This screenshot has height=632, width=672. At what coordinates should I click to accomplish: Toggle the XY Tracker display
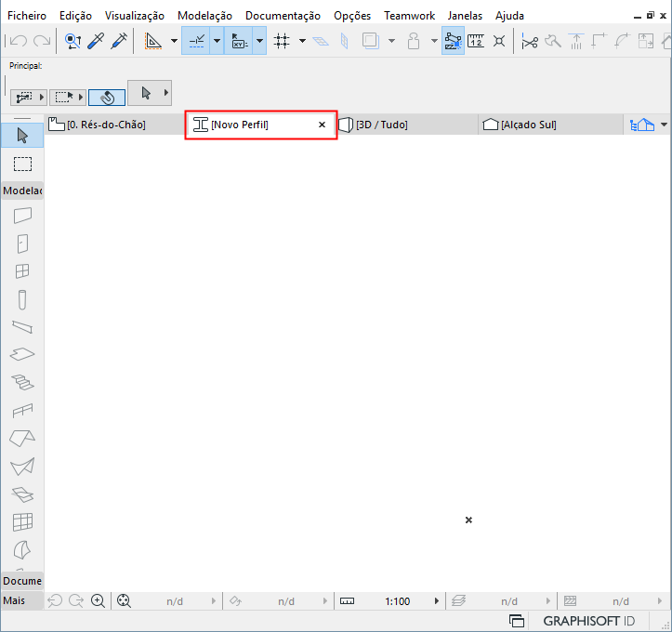click(239, 41)
